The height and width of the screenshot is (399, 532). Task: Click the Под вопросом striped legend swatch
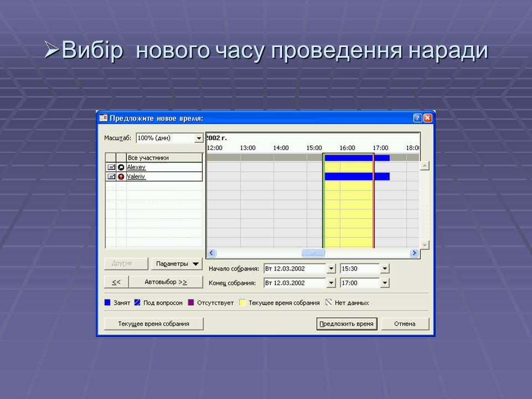137,303
